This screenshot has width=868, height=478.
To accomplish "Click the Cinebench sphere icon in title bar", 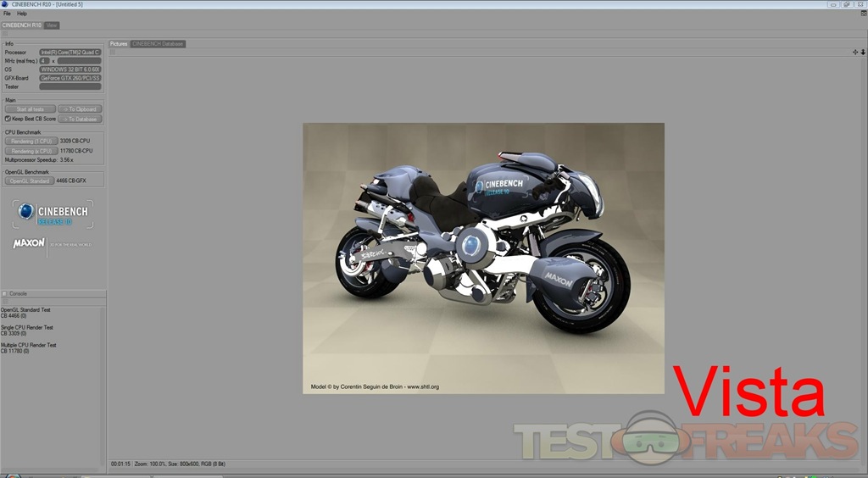I will click(x=4, y=4).
